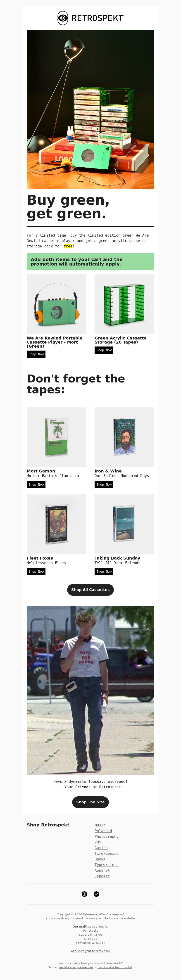
Task: Shop Now for Iron & Wine tape
Action: pyautogui.click(x=104, y=484)
